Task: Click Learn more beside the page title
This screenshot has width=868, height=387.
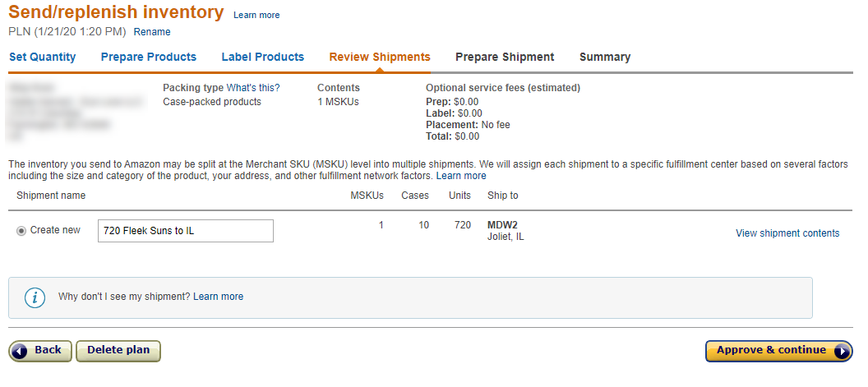Action: coord(256,16)
